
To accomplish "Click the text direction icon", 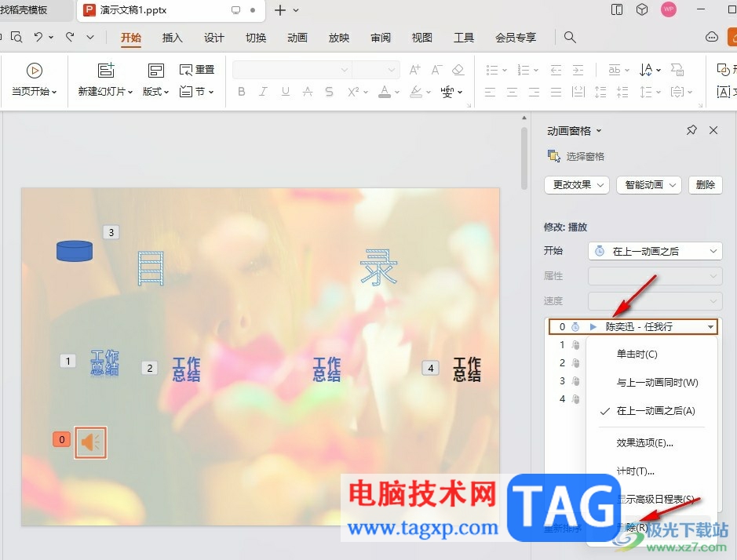I will point(646,70).
